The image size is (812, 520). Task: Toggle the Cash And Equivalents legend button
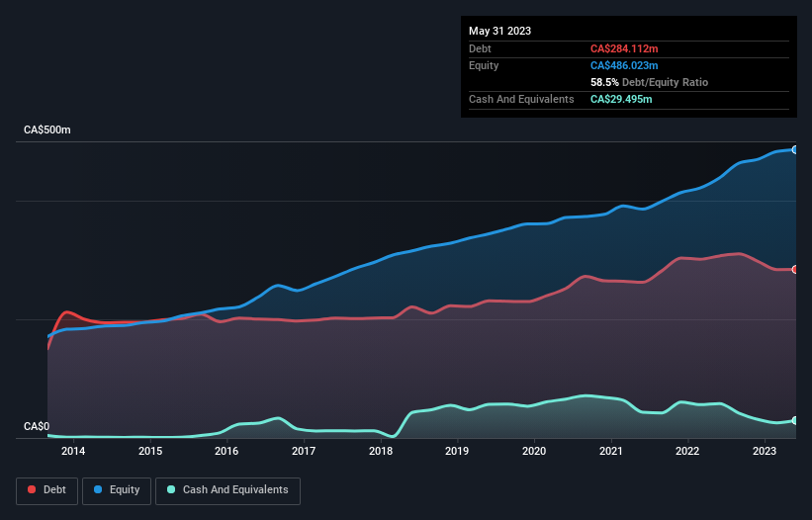click(x=227, y=490)
